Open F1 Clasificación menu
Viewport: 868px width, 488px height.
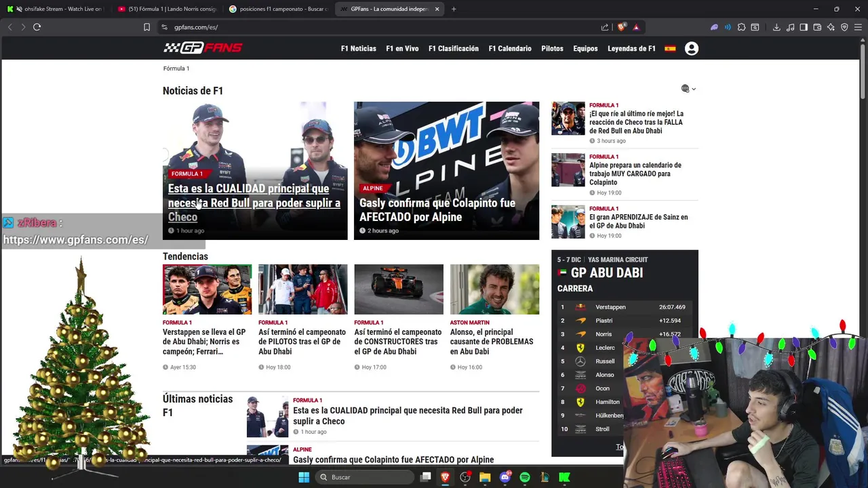click(454, 49)
